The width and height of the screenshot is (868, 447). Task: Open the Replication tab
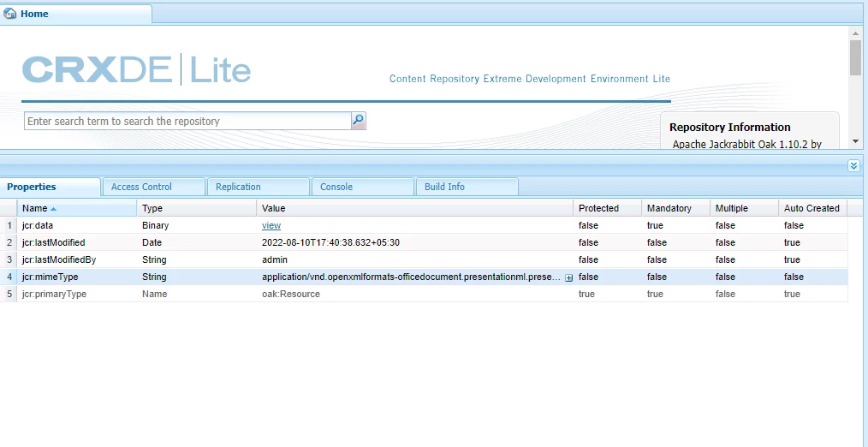(258, 187)
